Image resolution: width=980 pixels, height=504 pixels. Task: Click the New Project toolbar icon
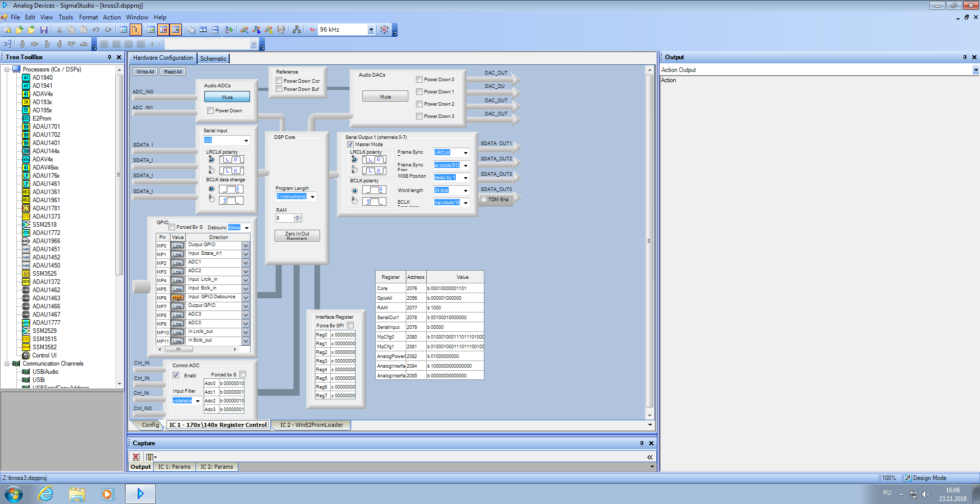coord(7,30)
